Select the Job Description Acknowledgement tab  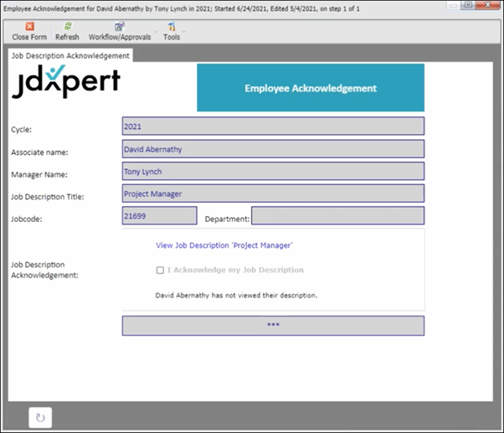tap(70, 55)
